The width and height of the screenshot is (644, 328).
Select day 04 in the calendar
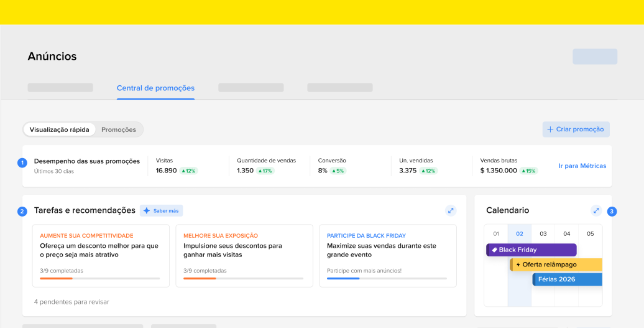pyautogui.click(x=567, y=234)
